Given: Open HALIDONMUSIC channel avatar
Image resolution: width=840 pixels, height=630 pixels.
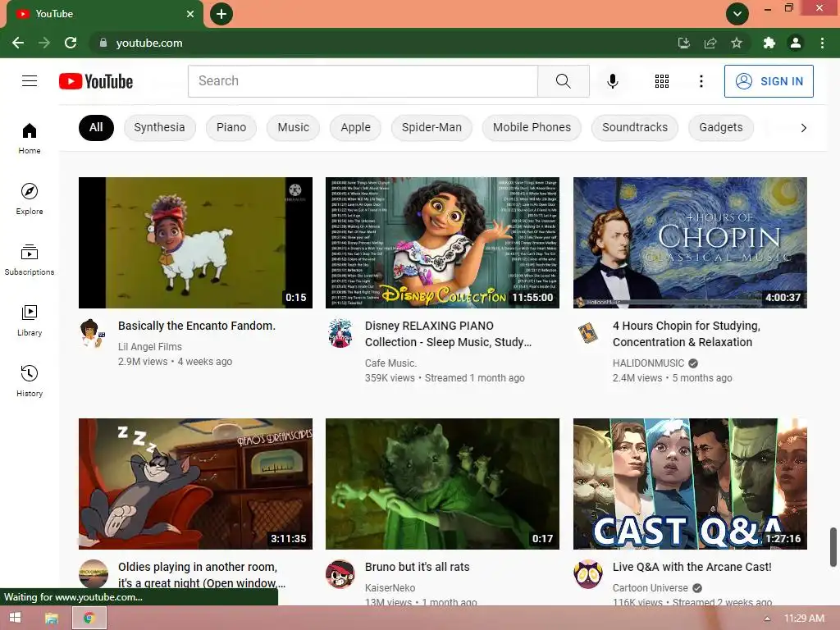Looking at the screenshot, I should (x=587, y=333).
